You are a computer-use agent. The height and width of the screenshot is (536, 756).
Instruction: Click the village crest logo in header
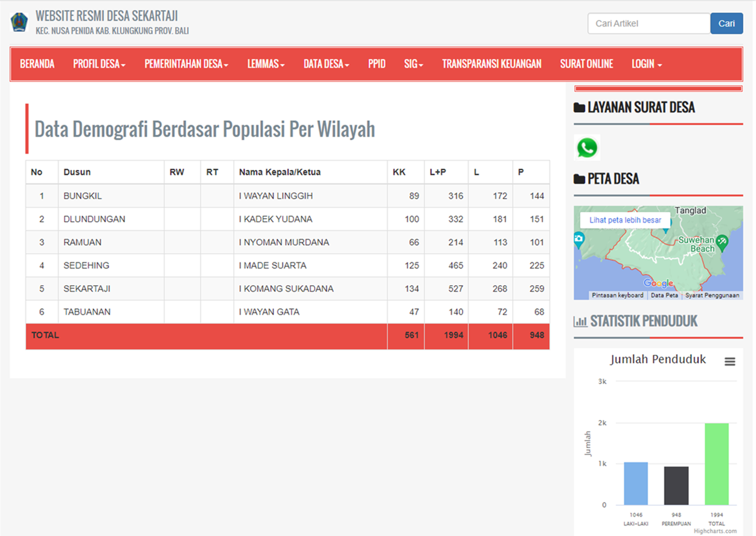pos(19,22)
